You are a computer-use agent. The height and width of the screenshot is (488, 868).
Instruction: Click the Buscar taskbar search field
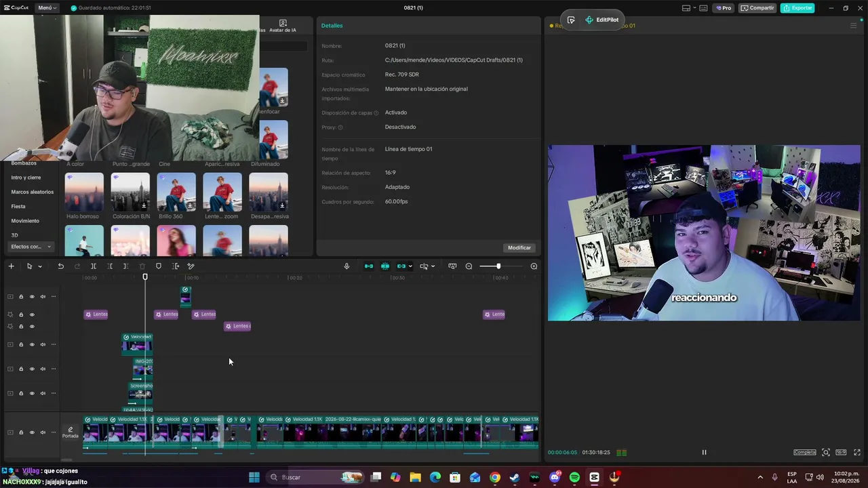point(315,477)
